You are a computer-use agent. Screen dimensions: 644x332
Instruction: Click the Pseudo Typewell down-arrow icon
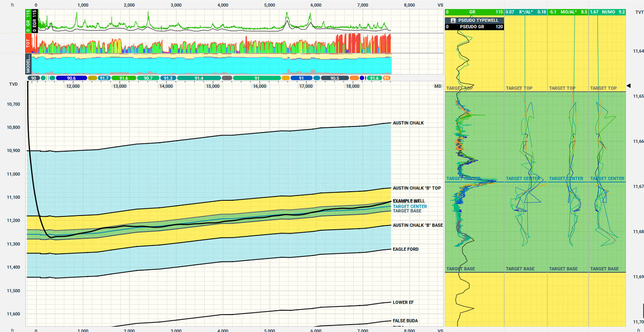point(452,20)
